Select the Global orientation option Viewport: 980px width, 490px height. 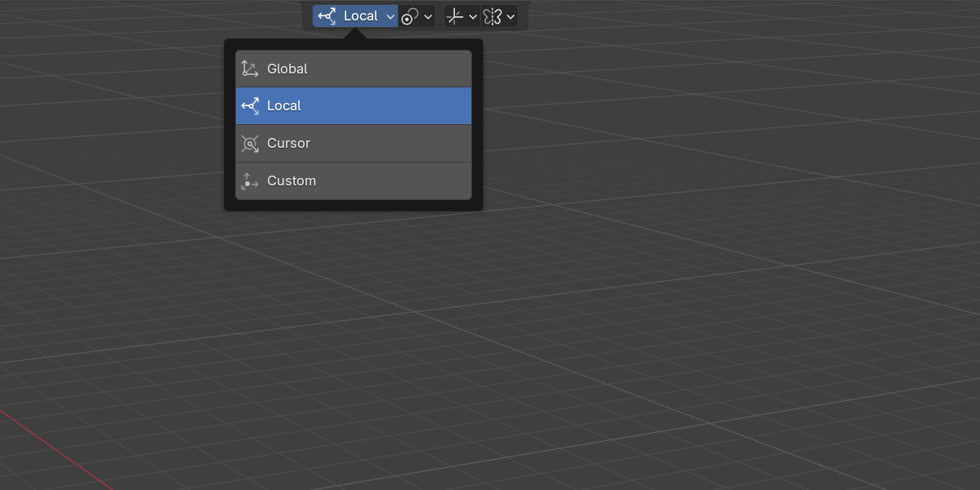click(354, 69)
